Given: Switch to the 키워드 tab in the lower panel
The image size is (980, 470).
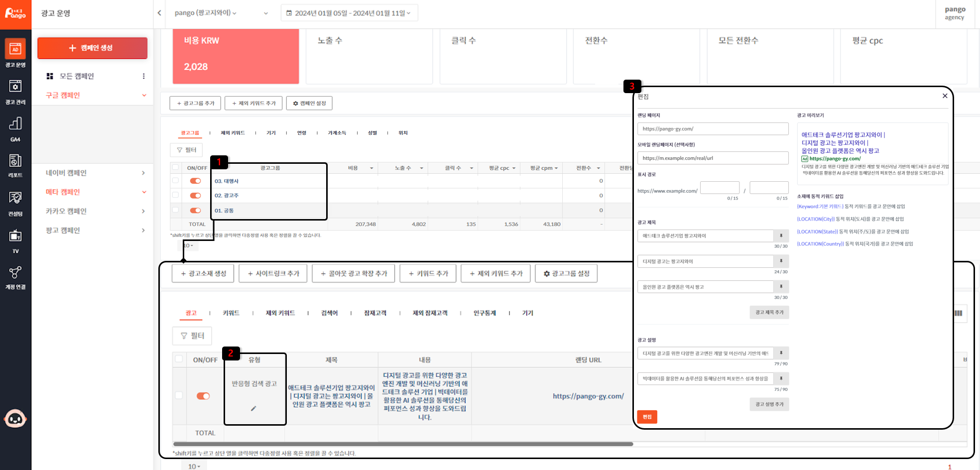Looking at the screenshot, I should (231, 313).
